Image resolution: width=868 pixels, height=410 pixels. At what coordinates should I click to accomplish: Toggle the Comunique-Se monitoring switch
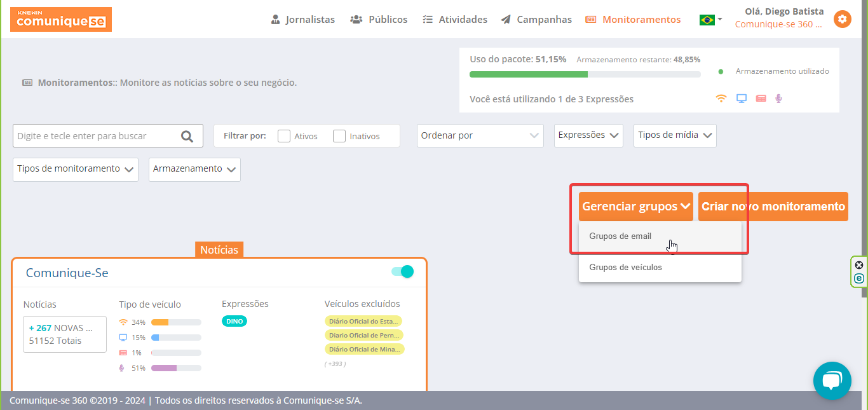tap(403, 272)
